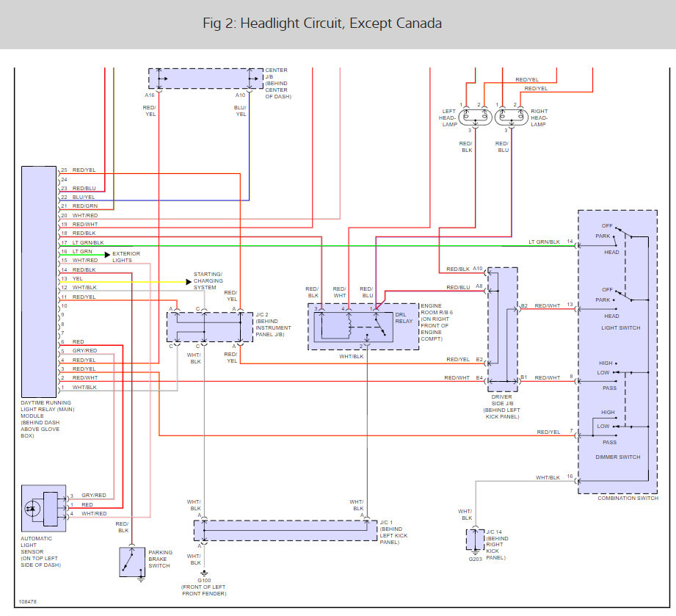
Task: Click the 'PARKING BRAKE SWITCH' label
Action: [x=161, y=559]
